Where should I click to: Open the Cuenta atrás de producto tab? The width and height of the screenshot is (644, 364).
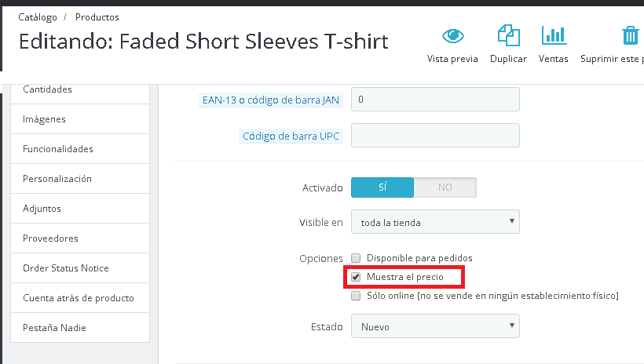click(x=79, y=298)
